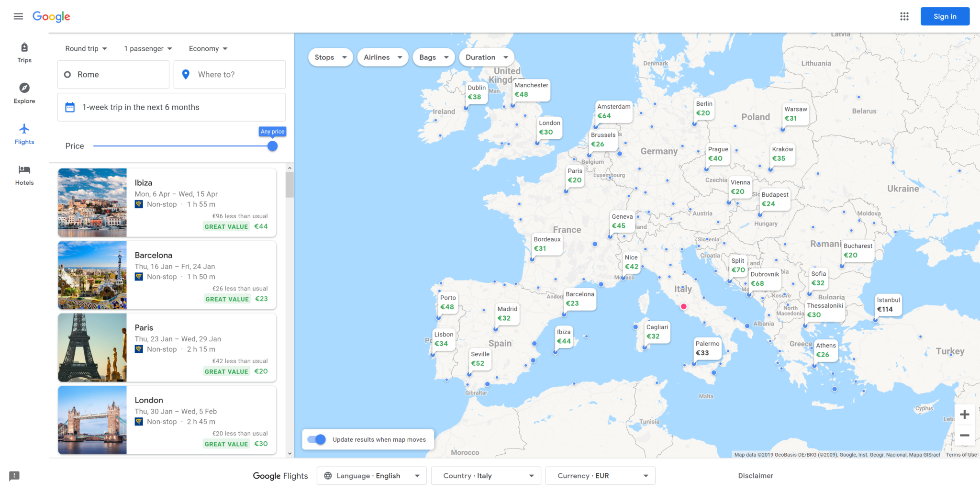
Task: Click the Ryanair logo on Barcelona card
Action: [x=139, y=277]
